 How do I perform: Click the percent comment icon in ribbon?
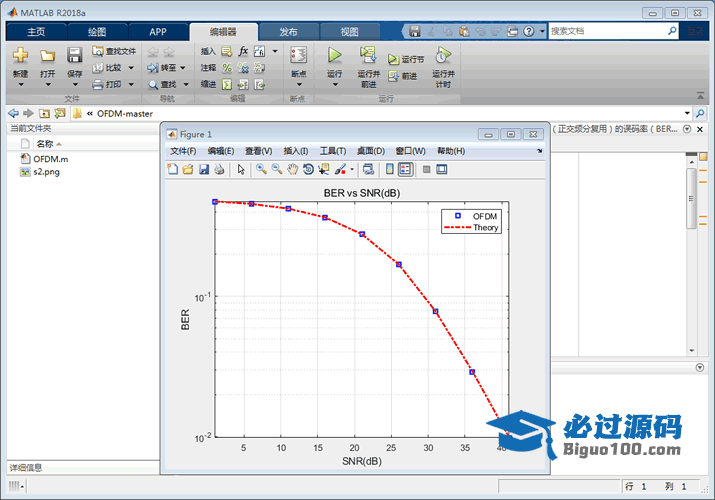[227, 68]
